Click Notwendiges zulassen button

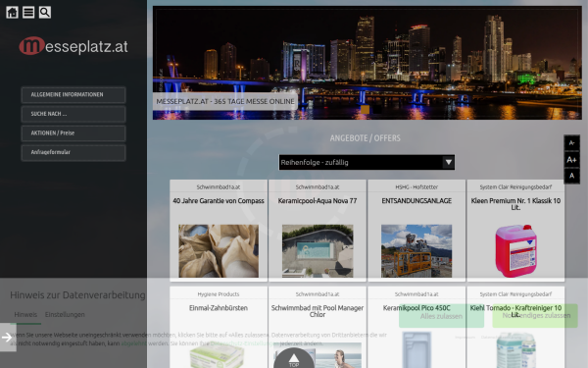535,316
